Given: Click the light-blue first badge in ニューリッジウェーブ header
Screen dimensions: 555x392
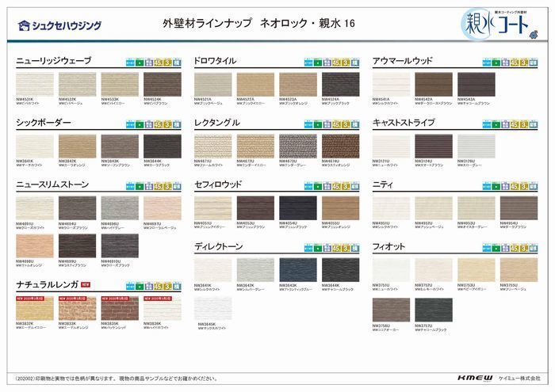Looking at the screenshot, I should pyautogui.click(x=130, y=63).
